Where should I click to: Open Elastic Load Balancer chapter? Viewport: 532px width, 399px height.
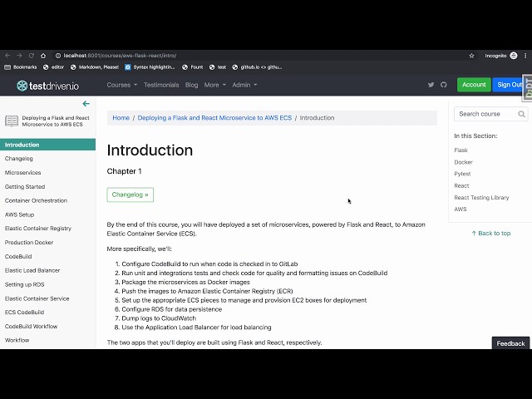point(32,270)
